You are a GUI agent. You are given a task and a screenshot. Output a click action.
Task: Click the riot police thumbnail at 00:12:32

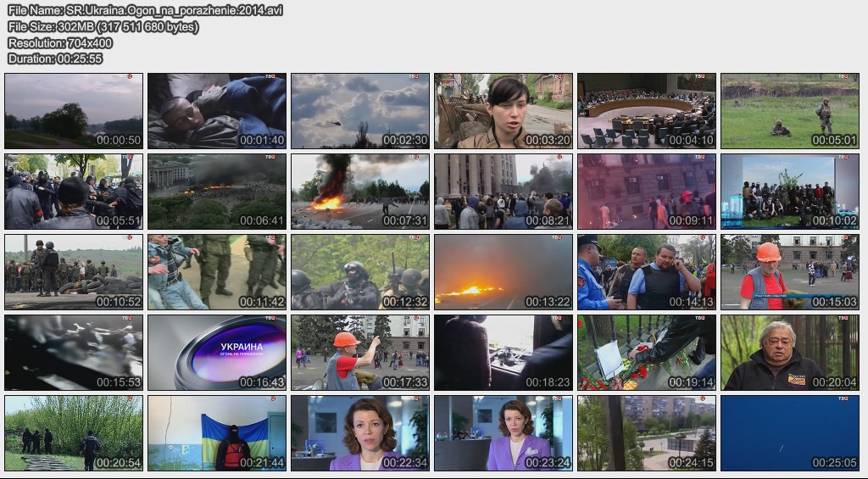pos(360,272)
